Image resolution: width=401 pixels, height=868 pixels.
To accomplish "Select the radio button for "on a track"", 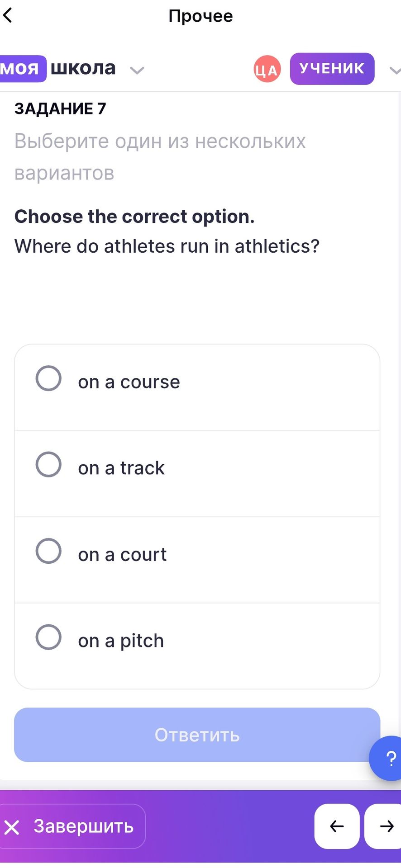I will tap(48, 464).
